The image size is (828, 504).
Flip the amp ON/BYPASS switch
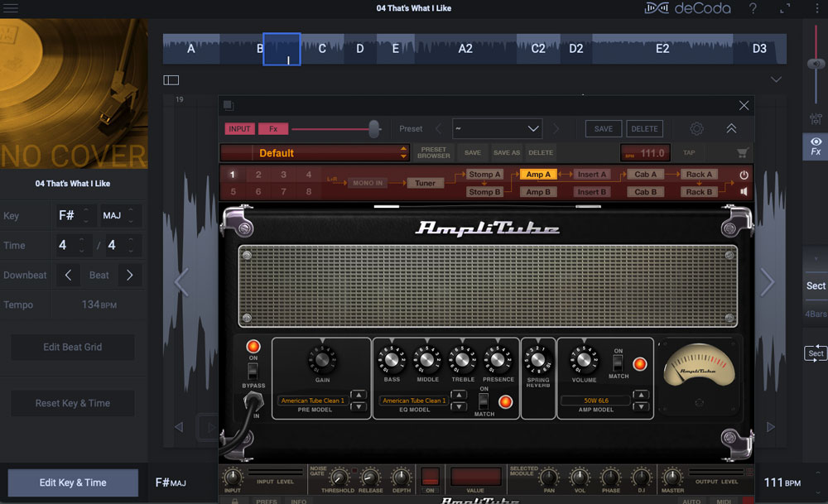253,371
